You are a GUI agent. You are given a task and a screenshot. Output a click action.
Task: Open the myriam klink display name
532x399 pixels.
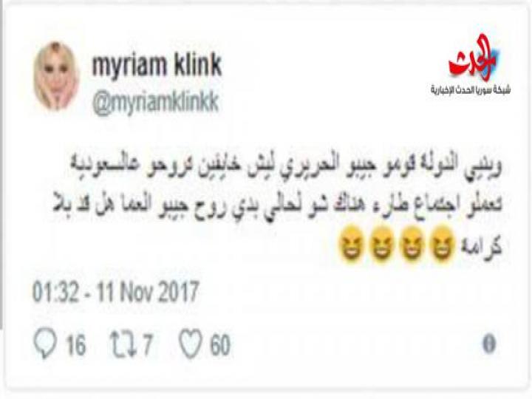pyautogui.click(x=157, y=64)
